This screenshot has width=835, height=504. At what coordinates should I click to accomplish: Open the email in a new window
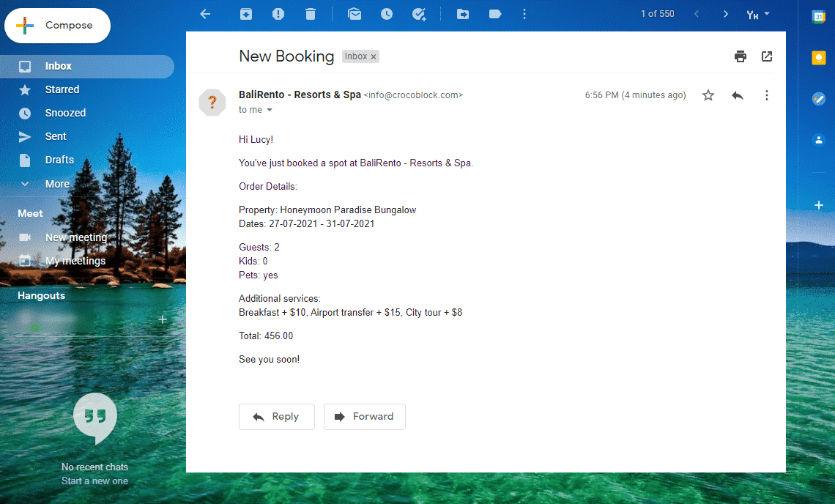click(767, 56)
